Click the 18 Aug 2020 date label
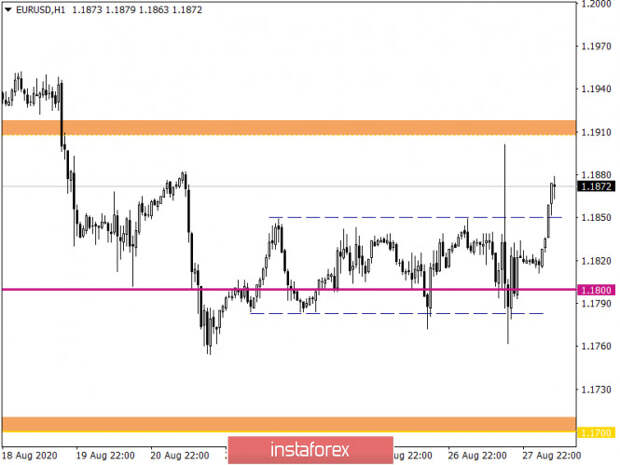Image resolution: width=620 pixels, height=465 pixels. 30,456
